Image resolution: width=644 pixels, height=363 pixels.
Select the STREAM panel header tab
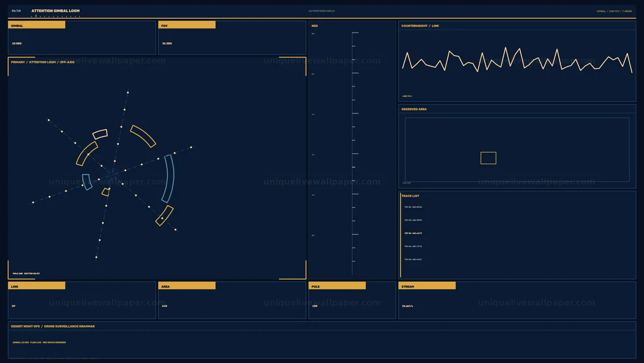[427, 286]
